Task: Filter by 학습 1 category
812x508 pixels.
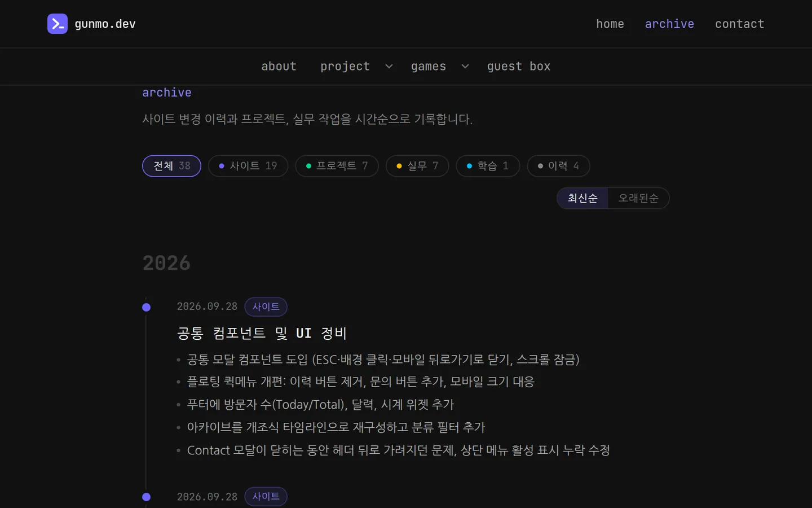Action: coord(488,166)
